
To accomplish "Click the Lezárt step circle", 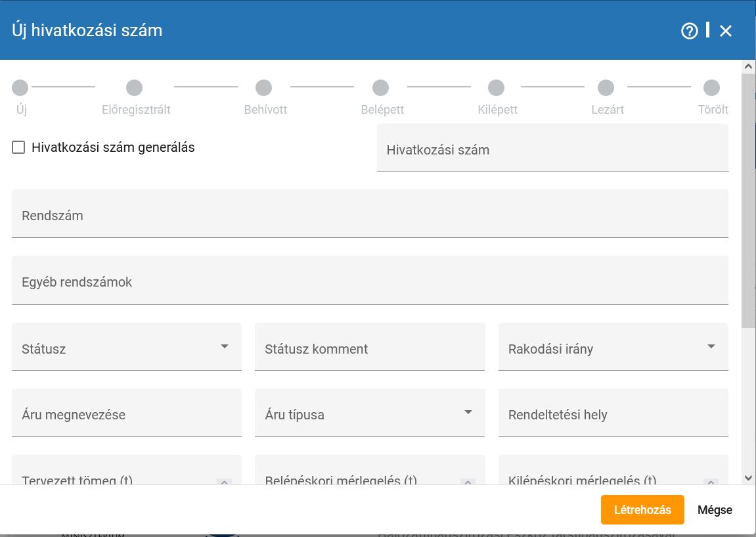I will [606, 88].
